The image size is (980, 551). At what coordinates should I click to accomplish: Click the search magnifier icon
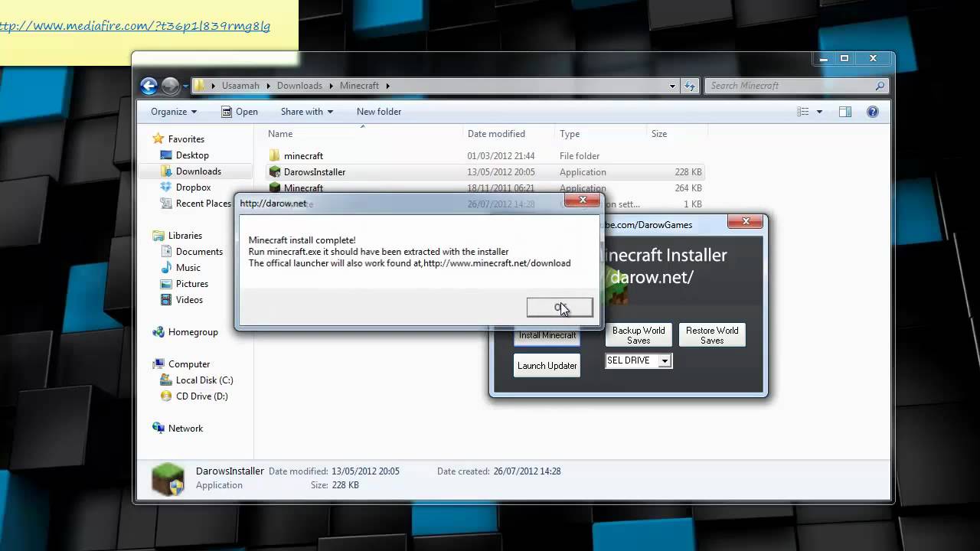[x=880, y=86]
